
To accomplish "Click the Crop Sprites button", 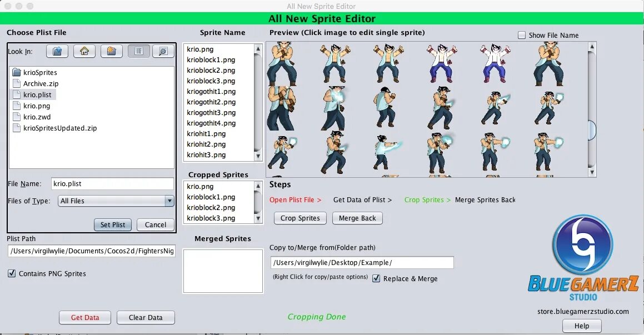I will (300, 218).
